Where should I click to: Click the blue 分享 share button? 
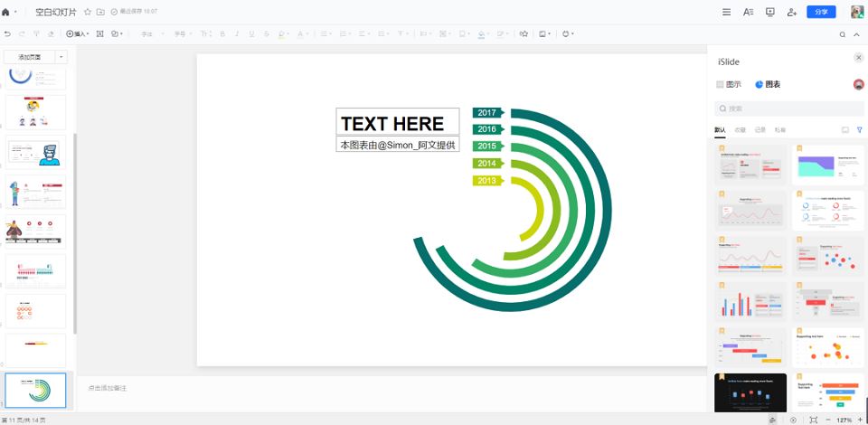click(821, 12)
